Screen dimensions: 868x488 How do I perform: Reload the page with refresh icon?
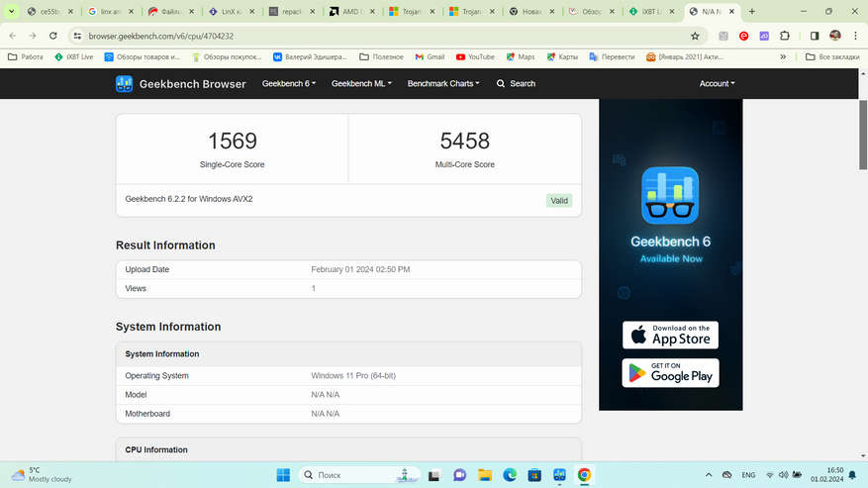53,36
